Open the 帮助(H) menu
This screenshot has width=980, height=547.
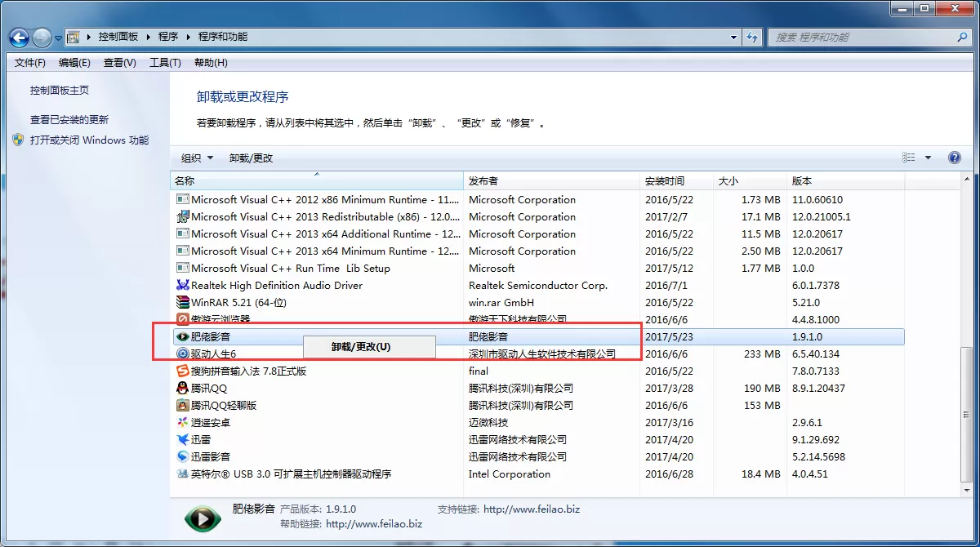pos(211,63)
